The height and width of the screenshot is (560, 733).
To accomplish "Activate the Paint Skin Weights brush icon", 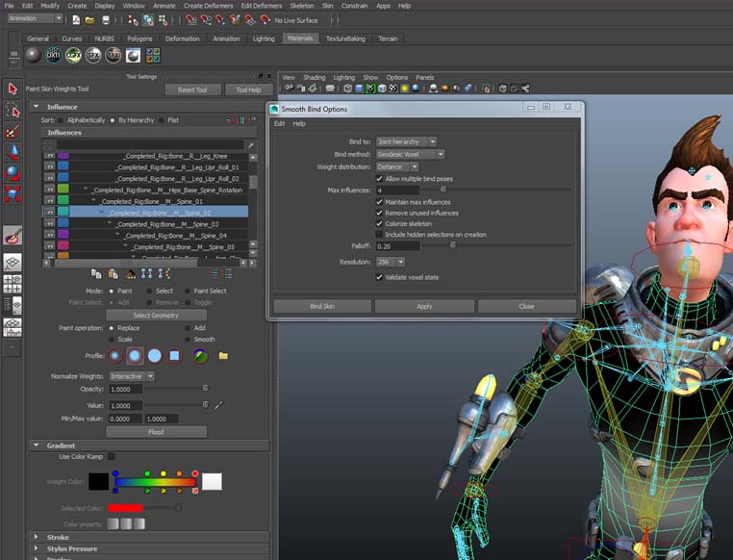I will pyautogui.click(x=13, y=235).
